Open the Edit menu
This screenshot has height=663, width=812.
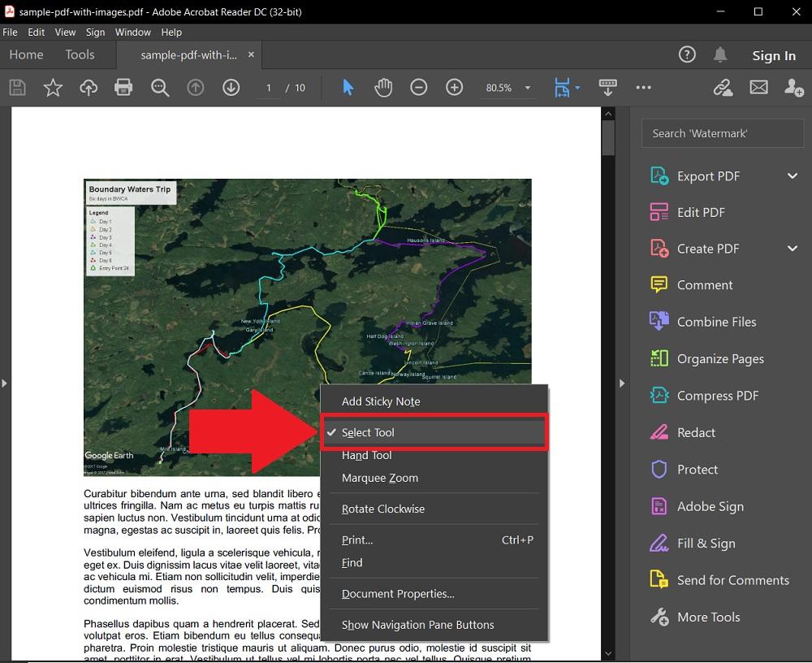tap(37, 32)
